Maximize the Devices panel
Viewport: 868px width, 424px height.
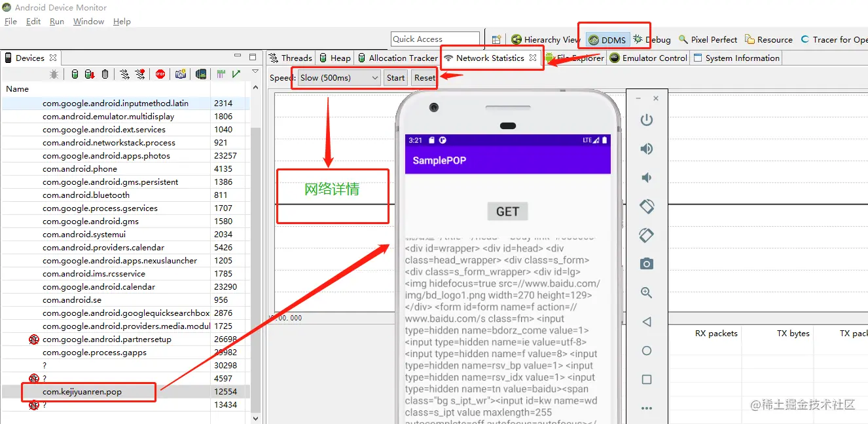pyautogui.click(x=253, y=57)
